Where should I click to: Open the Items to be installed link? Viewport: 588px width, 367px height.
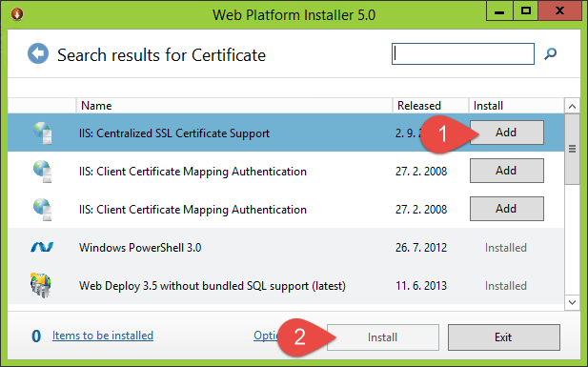[x=103, y=336]
